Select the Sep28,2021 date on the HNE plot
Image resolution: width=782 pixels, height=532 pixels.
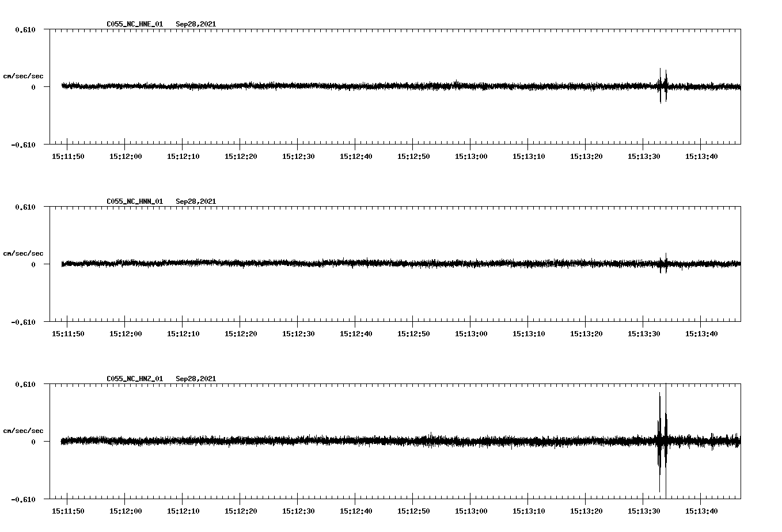click(x=196, y=24)
